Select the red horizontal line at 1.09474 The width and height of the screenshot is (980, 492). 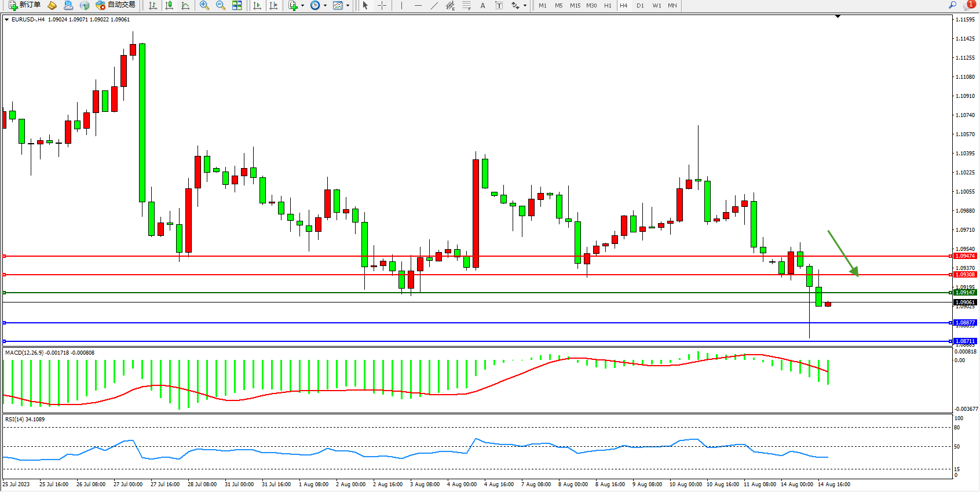pyautogui.click(x=463, y=256)
